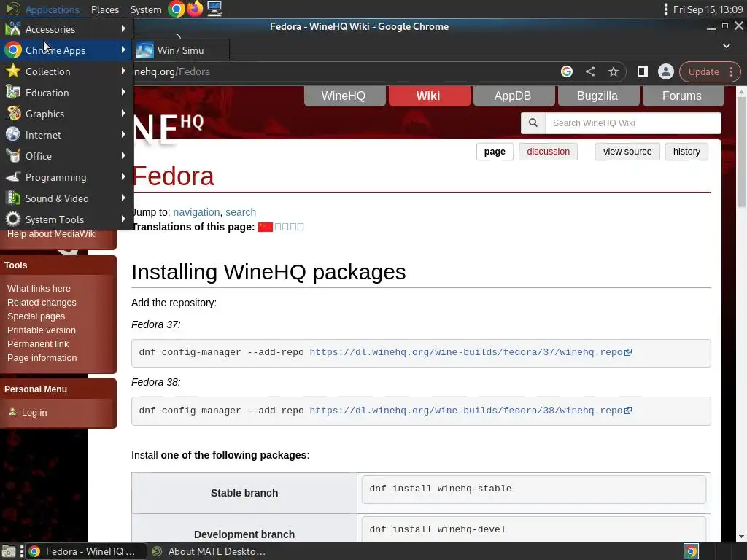This screenshot has width=747, height=560.
Task: Launch Firefox from top panel
Action: 195,9
